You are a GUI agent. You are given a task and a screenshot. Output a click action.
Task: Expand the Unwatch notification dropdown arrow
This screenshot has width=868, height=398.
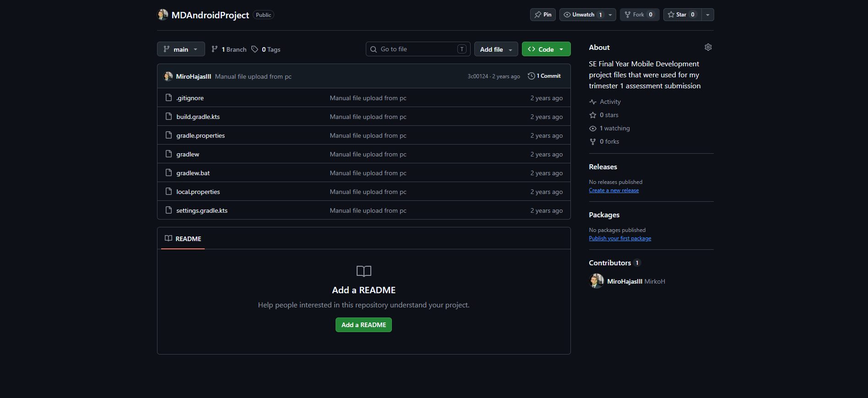click(x=610, y=15)
